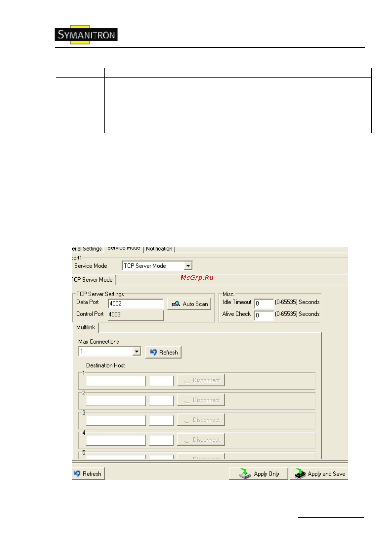The width and height of the screenshot is (392, 555).
Task: Click Refresh next to Max Connections
Action: click(163, 352)
